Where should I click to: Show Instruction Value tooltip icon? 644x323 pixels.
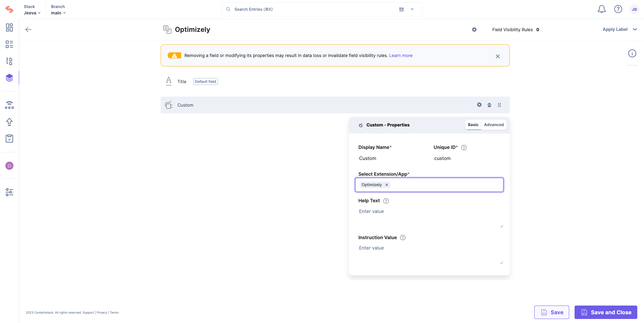tap(403, 237)
